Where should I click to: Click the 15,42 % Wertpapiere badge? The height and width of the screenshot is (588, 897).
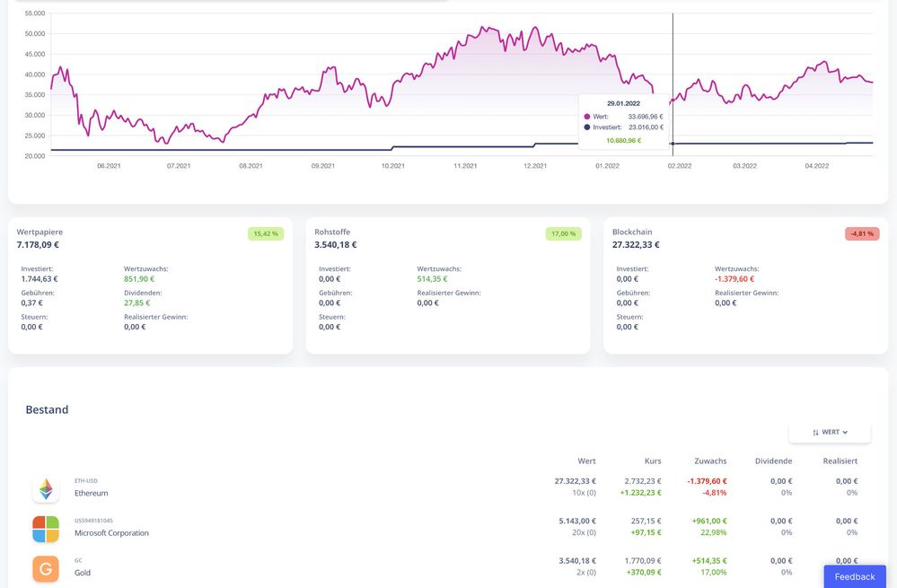point(265,233)
